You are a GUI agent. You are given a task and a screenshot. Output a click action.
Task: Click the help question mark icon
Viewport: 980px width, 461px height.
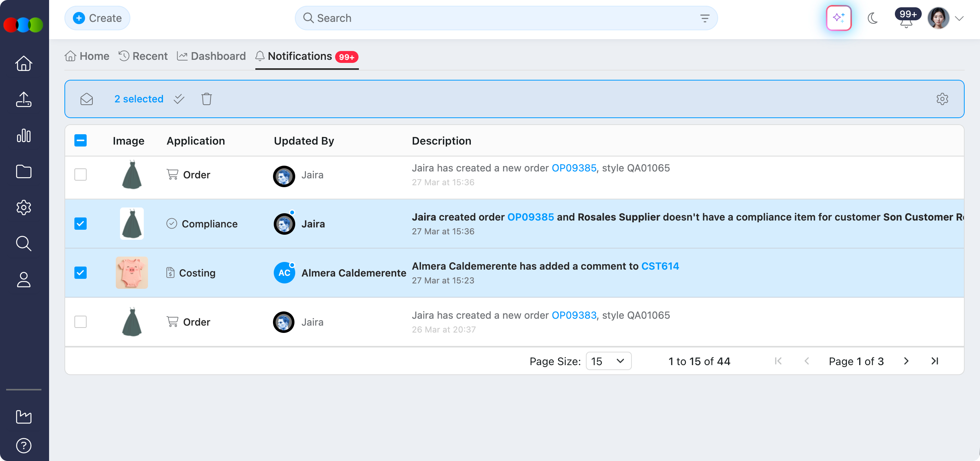(x=24, y=445)
